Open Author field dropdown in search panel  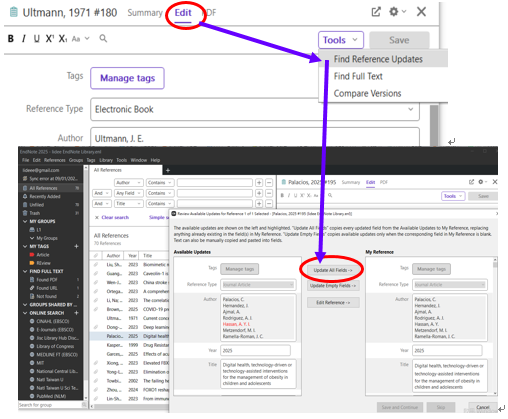(129, 183)
